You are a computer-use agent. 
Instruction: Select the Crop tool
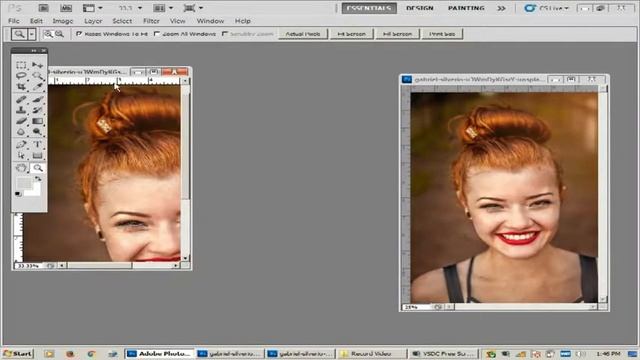21,87
